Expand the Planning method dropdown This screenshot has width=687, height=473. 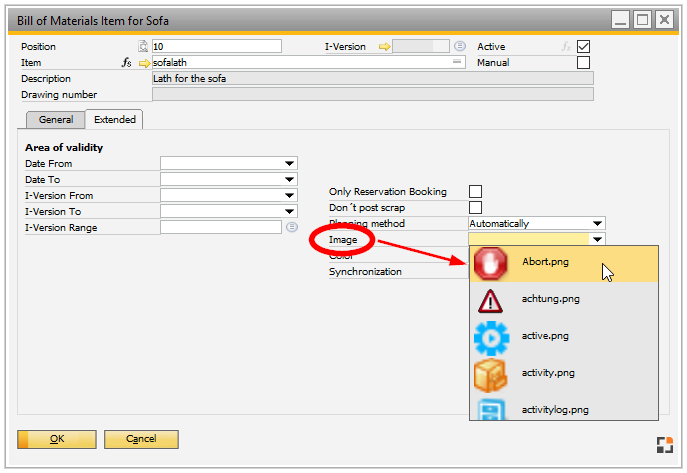[x=597, y=224]
